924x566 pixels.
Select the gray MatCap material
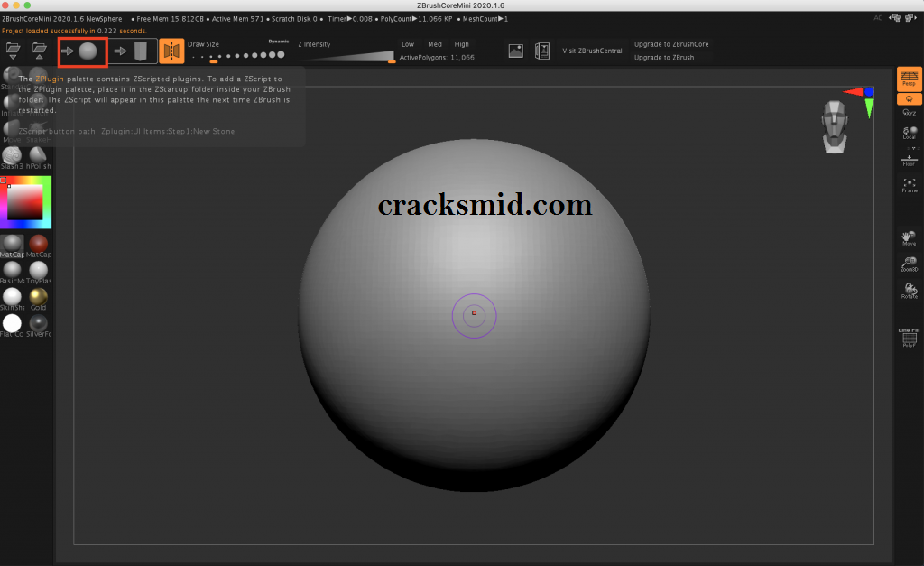[x=12, y=246]
